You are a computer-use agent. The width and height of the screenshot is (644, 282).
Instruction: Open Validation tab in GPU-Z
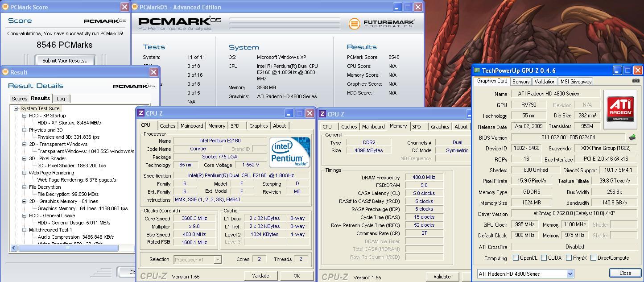tap(545, 82)
